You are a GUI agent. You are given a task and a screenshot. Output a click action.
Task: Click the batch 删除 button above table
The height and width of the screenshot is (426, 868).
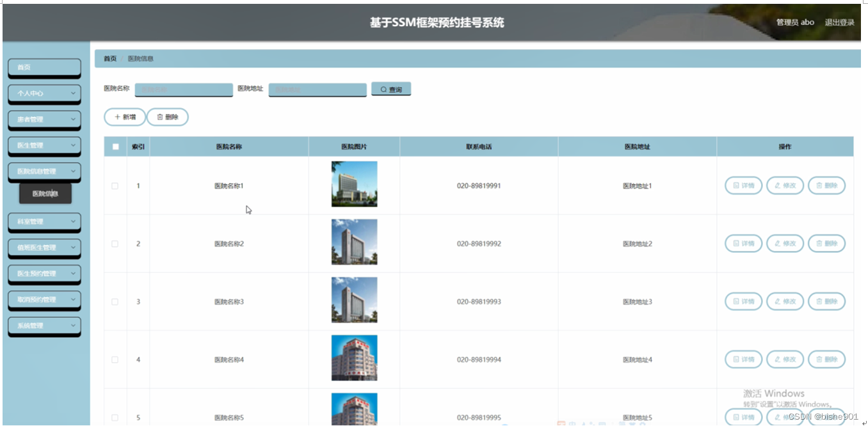click(x=168, y=117)
